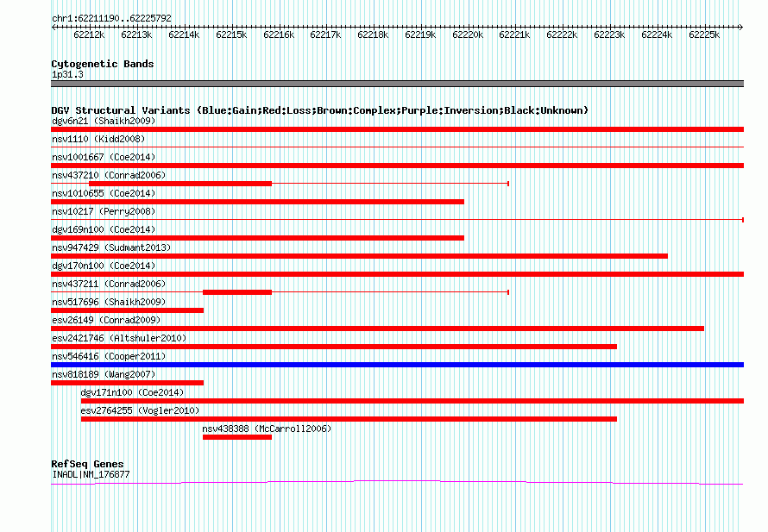The width and height of the screenshot is (768, 532).
Task: Open the nsv438388 (McCarroll2006) label
Action: [267, 429]
